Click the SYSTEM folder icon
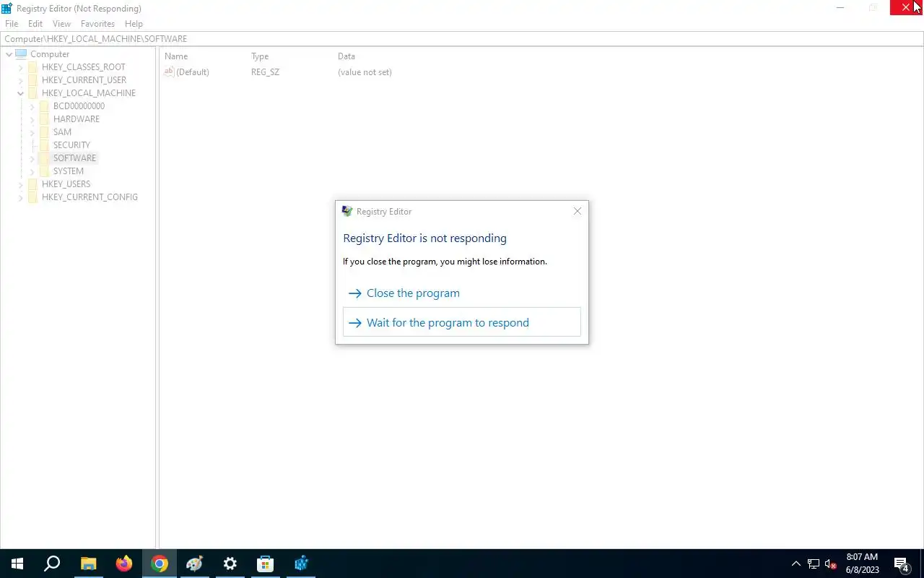This screenshot has height=578, width=924. (x=44, y=171)
